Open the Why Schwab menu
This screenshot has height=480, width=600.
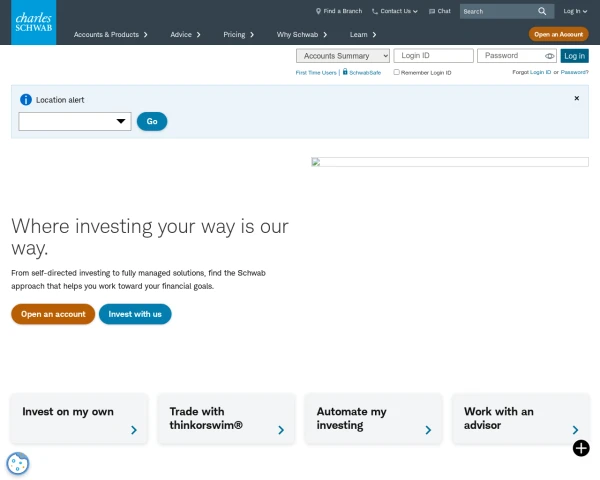click(x=297, y=35)
